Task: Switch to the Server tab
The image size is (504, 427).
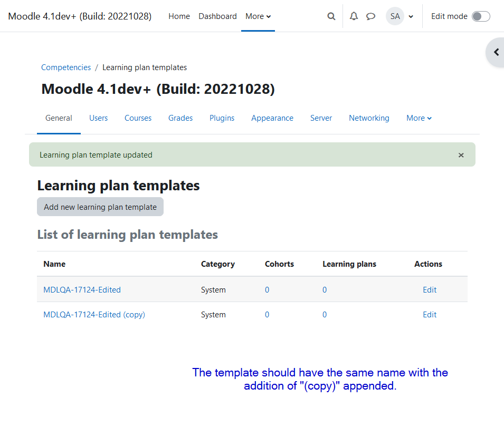Action: (321, 118)
